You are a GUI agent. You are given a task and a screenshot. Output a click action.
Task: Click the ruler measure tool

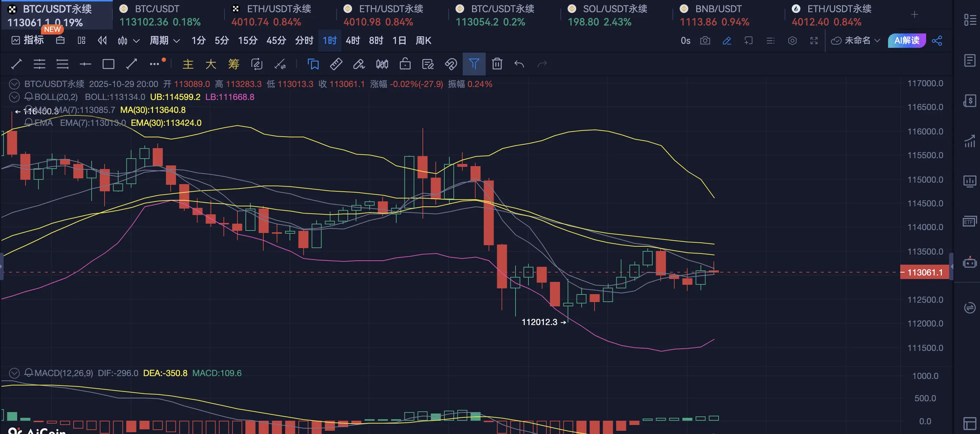[x=336, y=64]
